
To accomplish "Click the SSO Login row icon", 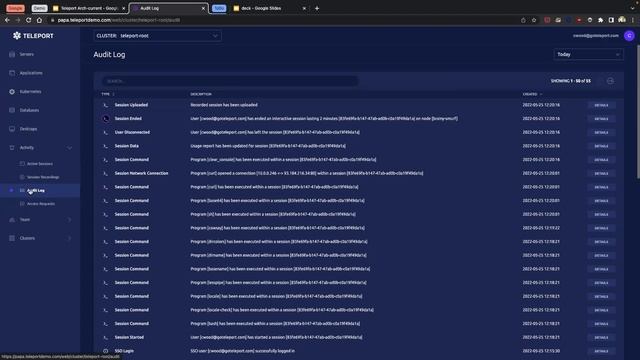I will coord(106,351).
